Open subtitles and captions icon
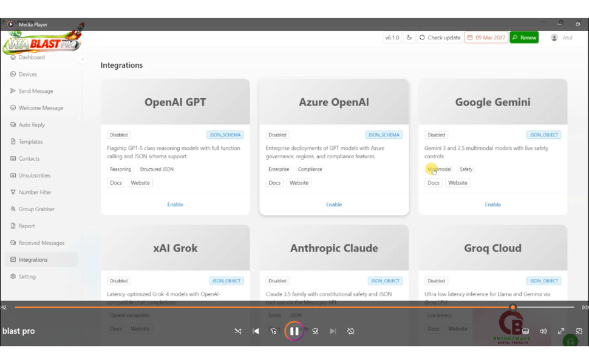 [526, 331]
